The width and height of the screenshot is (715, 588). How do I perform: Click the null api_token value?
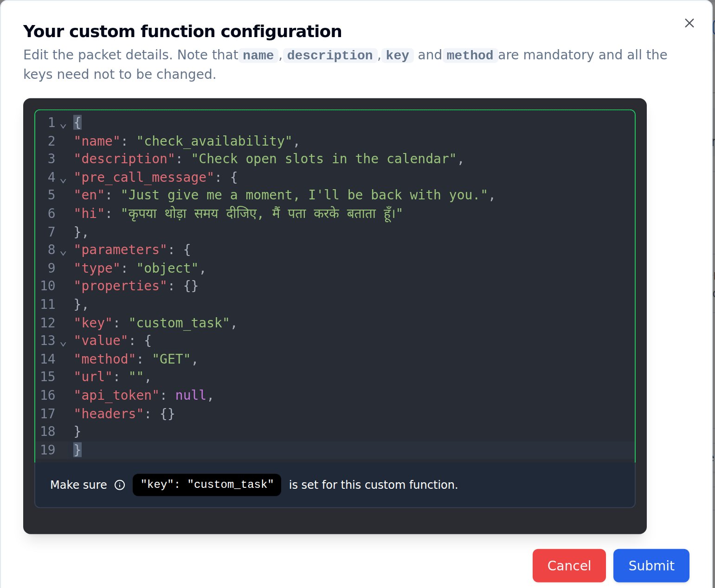[x=191, y=395]
